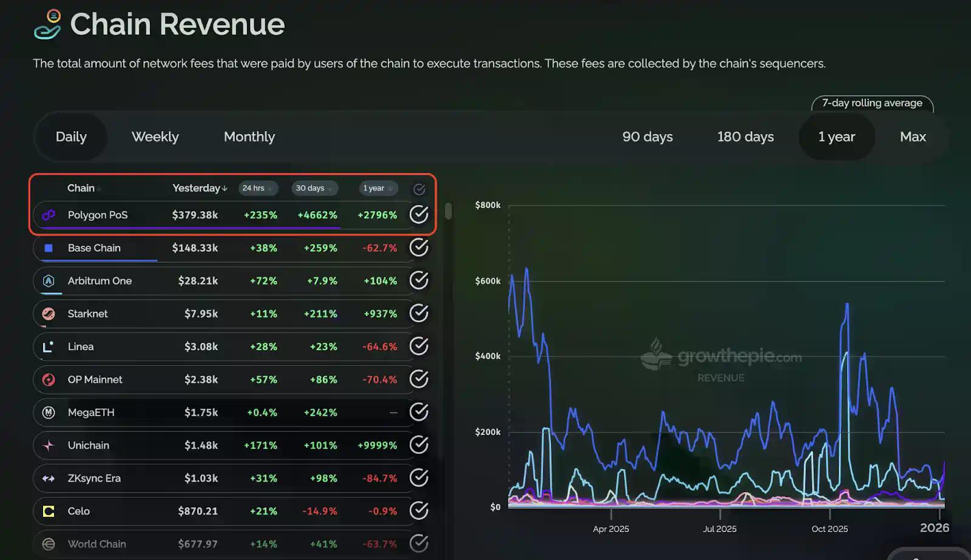Sort by the 30 days change column
The image size is (971, 560).
click(x=314, y=188)
